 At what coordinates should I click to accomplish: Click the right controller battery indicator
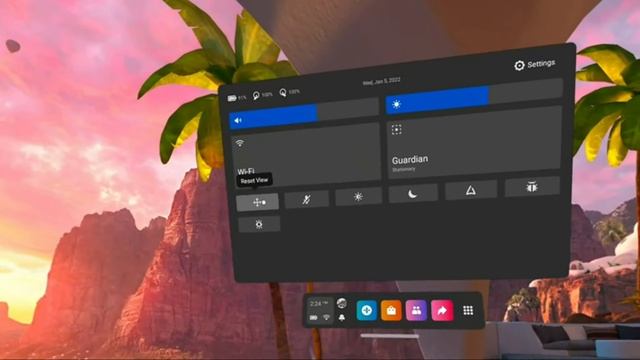coord(289,93)
